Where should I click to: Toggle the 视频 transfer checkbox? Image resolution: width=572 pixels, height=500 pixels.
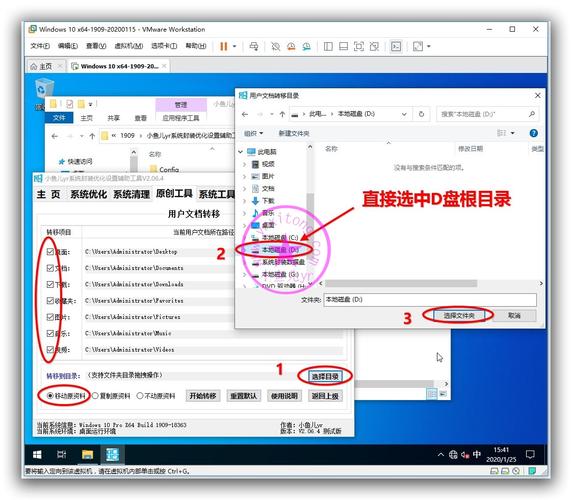[50, 349]
